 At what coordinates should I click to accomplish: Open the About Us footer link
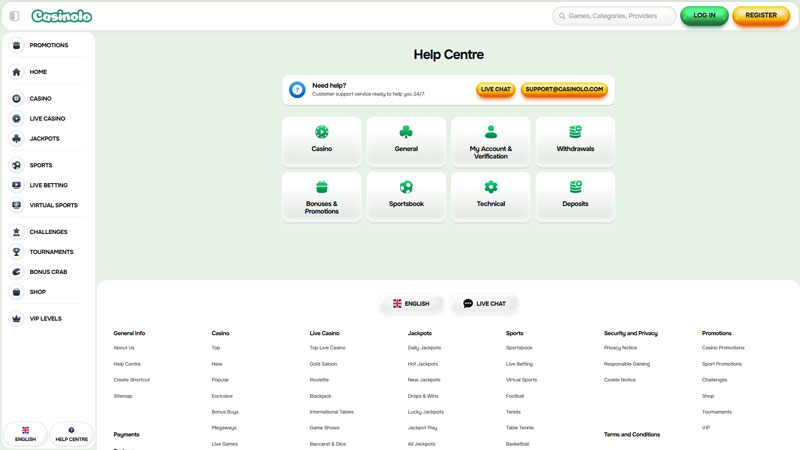(x=124, y=348)
